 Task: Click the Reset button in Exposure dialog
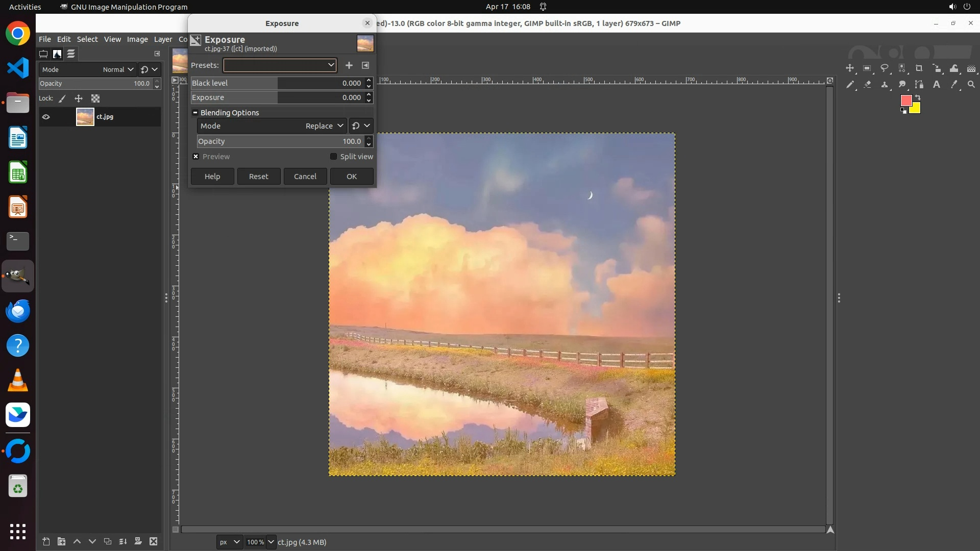pos(258,177)
